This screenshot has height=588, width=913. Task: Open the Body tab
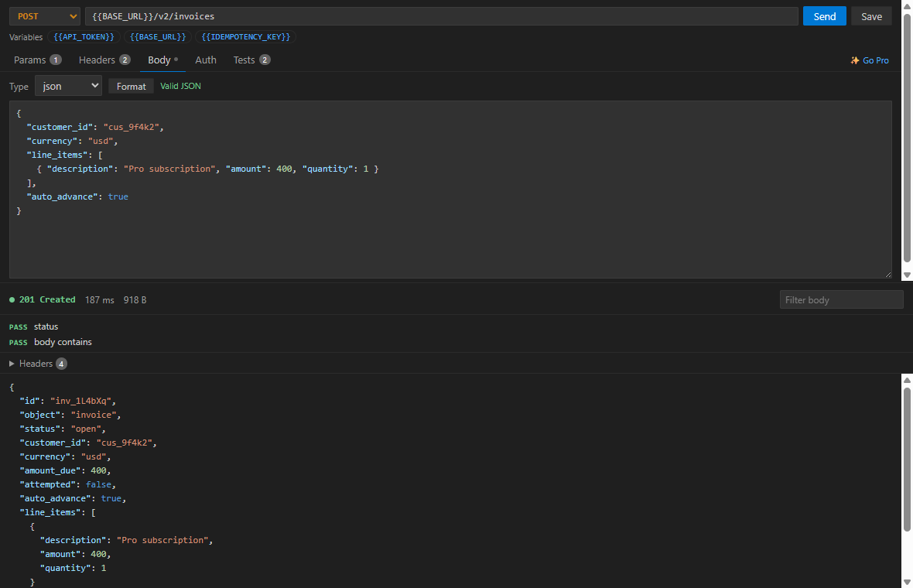[163, 60]
